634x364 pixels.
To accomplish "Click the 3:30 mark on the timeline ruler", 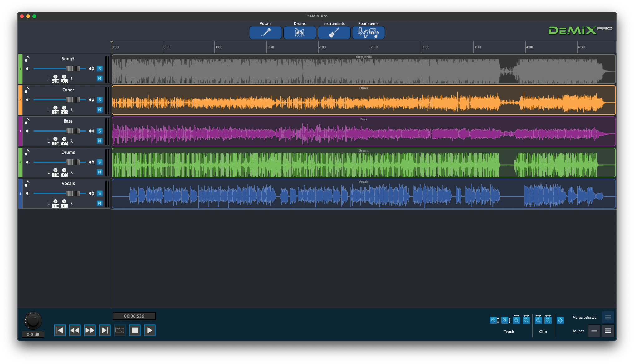I will [x=477, y=47].
